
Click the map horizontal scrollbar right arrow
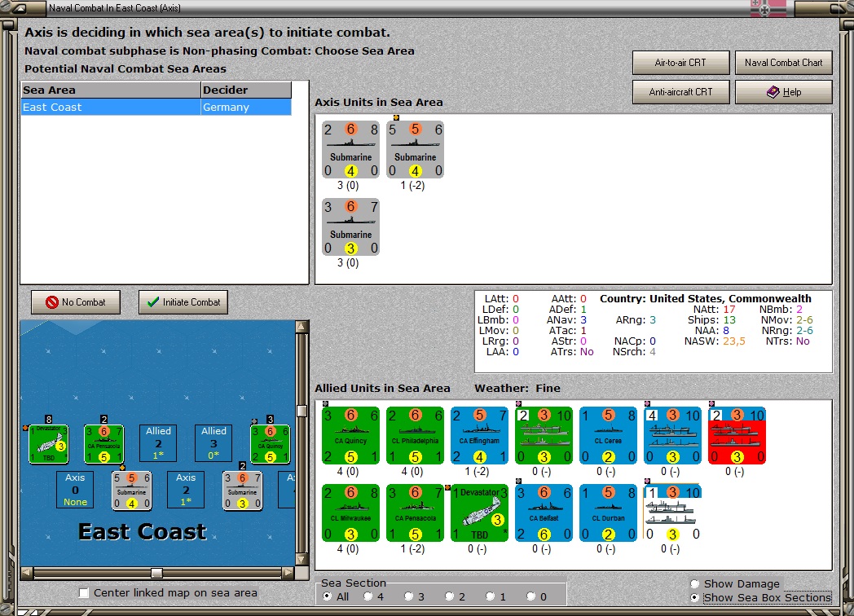coord(288,573)
